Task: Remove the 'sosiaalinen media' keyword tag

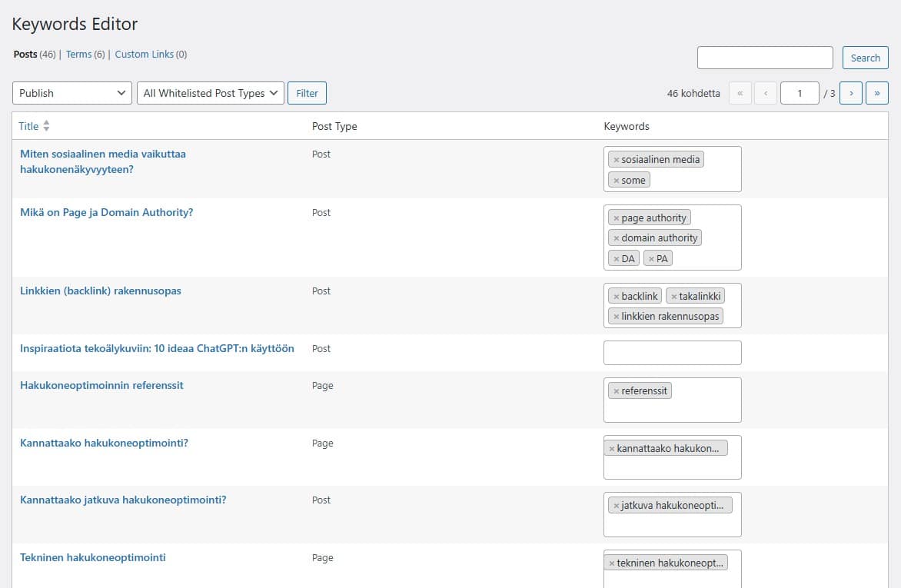Action: [616, 160]
